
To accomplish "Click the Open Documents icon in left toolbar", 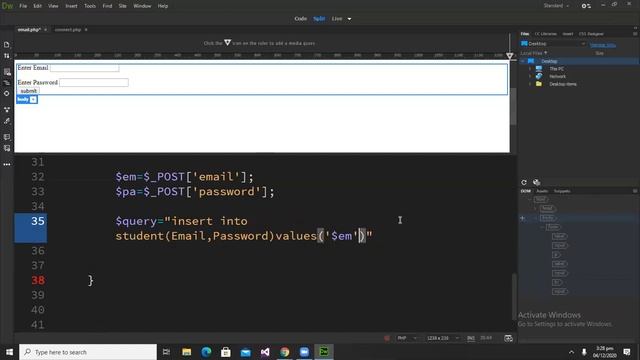I will pos(7,44).
